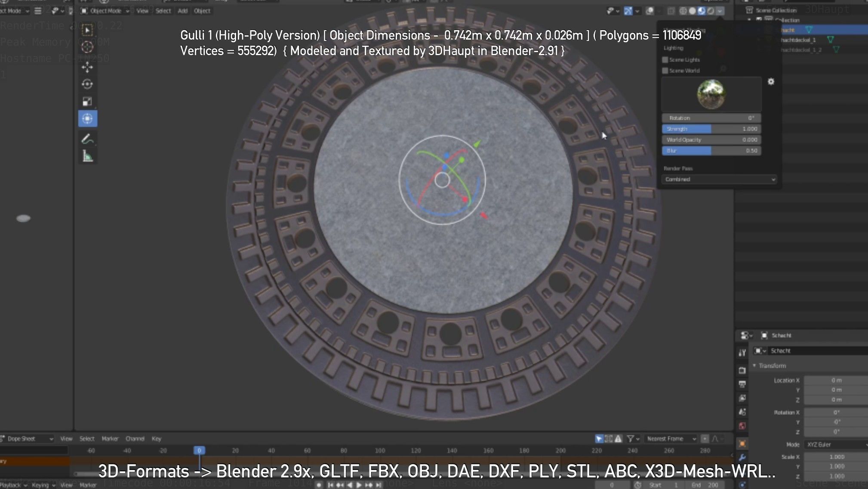Open Dope Sheet filters dropdown
Screen dimensions: 868x489
pyautogui.click(x=633, y=439)
